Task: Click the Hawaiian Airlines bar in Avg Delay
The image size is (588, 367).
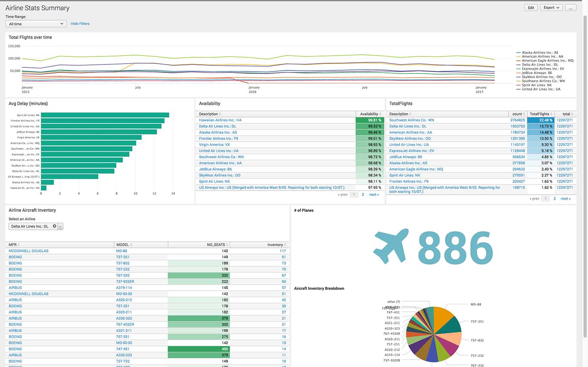Action: 44,188
